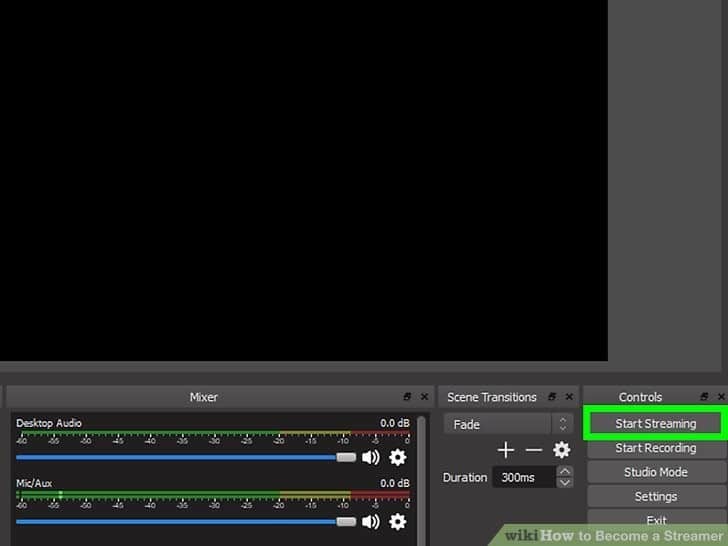Undock the Mixer panel
728x546 pixels.
click(407, 397)
